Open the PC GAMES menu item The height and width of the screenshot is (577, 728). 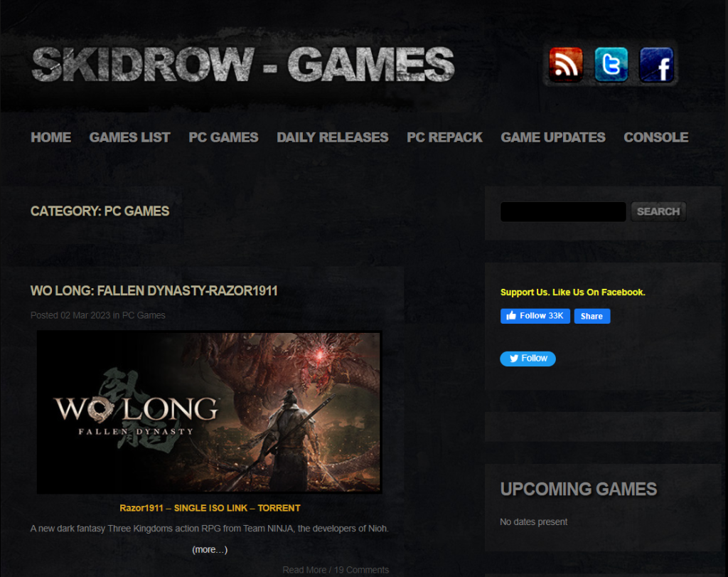pyautogui.click(x=224, y=137)
